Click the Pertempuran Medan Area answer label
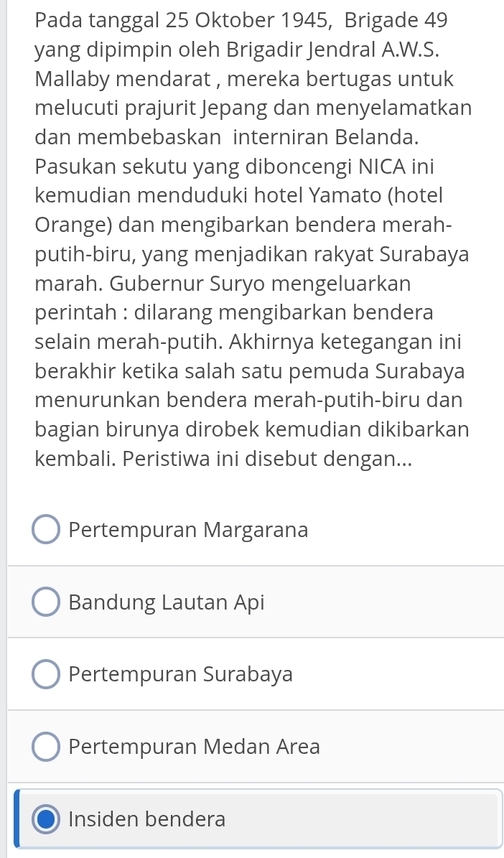This screenshot has width=504, height=858. coord(195,747)
